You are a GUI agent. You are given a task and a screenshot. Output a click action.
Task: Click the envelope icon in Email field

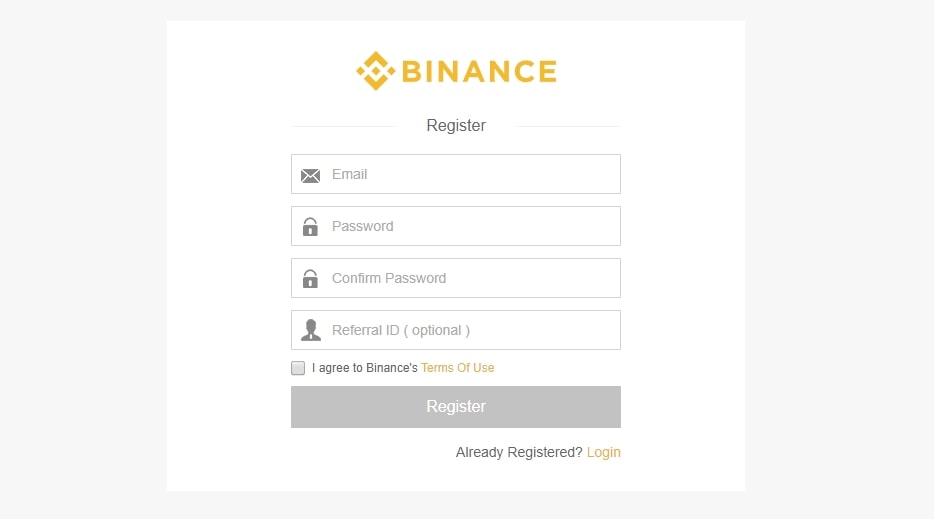click(310, 175)
